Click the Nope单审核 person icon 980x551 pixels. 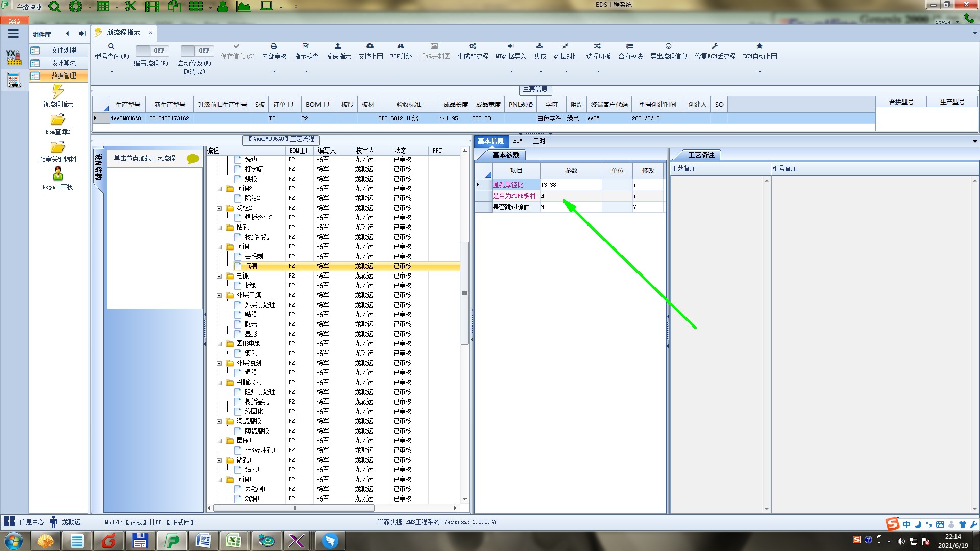pyautogui.click(x=58, y=174)
